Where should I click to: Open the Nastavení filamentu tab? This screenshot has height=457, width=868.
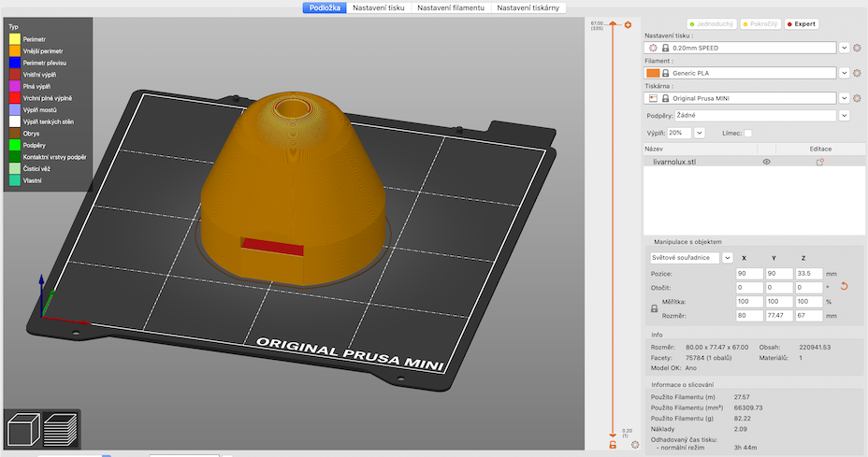coord(451,7)
